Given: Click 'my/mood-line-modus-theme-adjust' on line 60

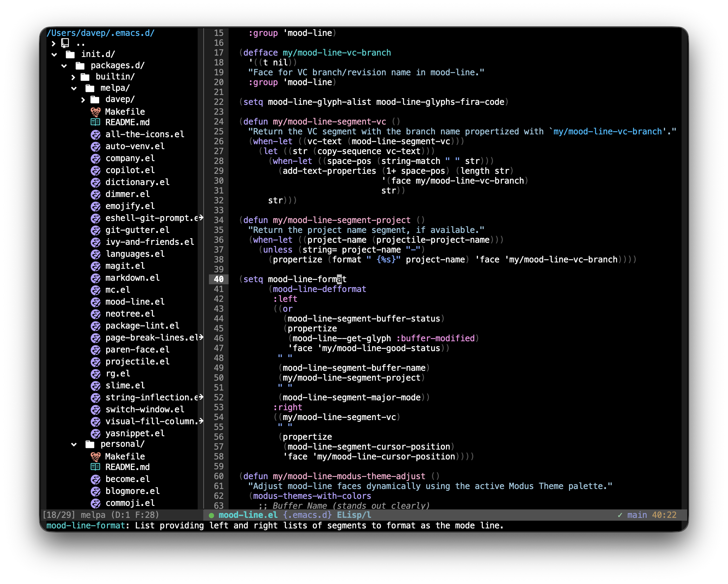Looking at the screenshot, I should (349, 476).
